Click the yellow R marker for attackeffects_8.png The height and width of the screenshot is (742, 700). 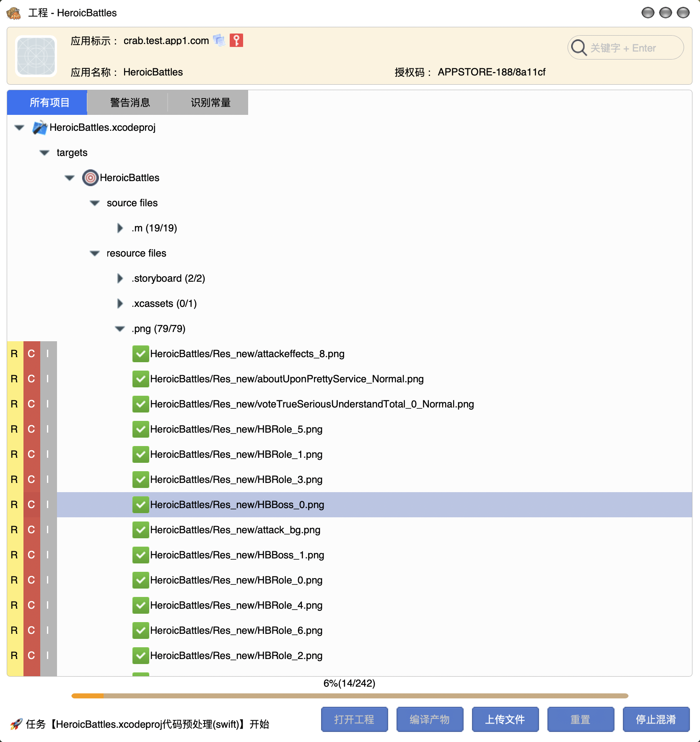(x=15, y=354)
